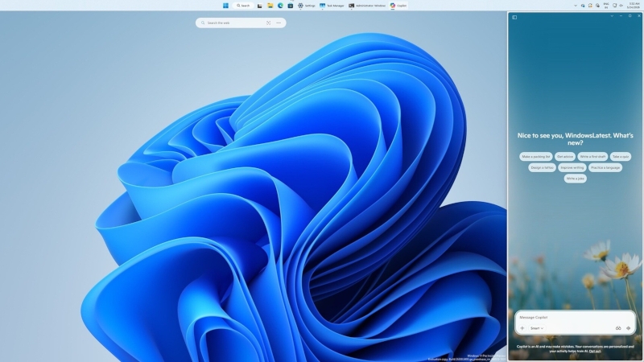Click the volume speaker icon in system tray
644x362 pixels.
pyautogui.click(x=621, y=6)
